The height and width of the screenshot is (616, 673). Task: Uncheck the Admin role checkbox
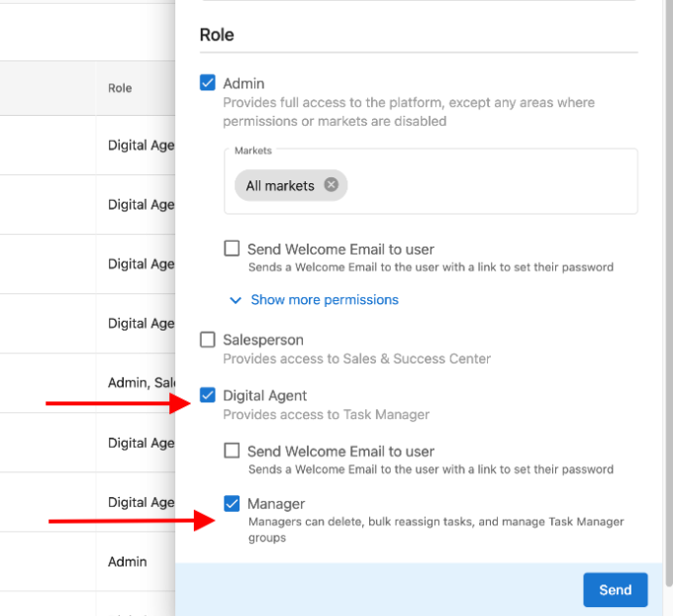click(x=208, y=82)
